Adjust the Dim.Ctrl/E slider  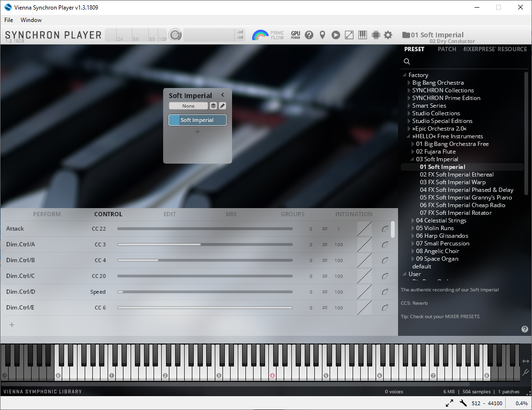[x=205, y=308]
